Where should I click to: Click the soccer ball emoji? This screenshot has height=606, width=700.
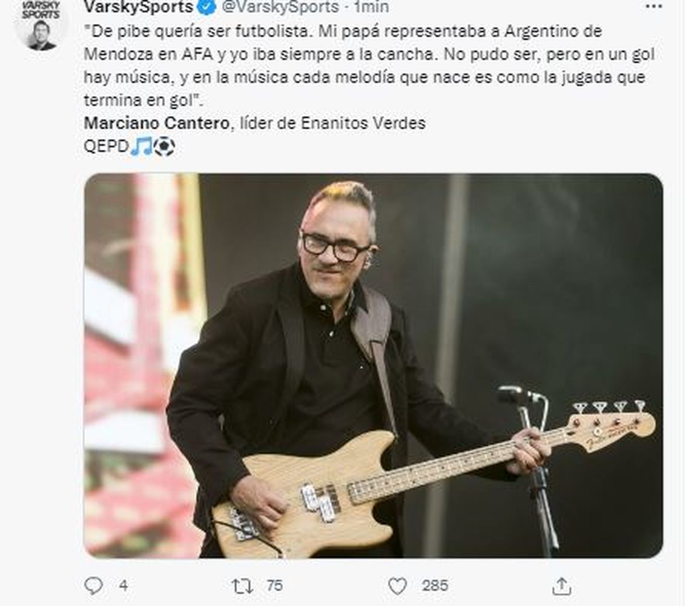click(164, 146)
